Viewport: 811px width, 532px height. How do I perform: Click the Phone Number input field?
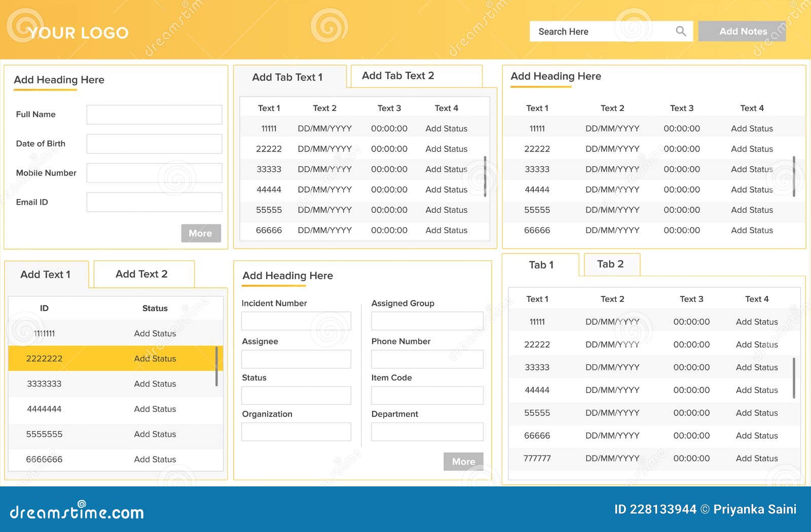coord(427,359)
